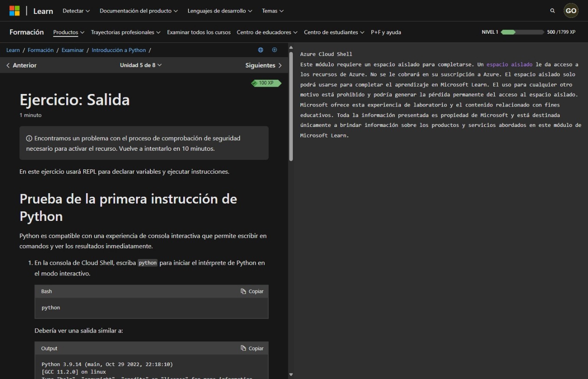Open the Temas menu
588x379 pixels.
coord(273,11)
